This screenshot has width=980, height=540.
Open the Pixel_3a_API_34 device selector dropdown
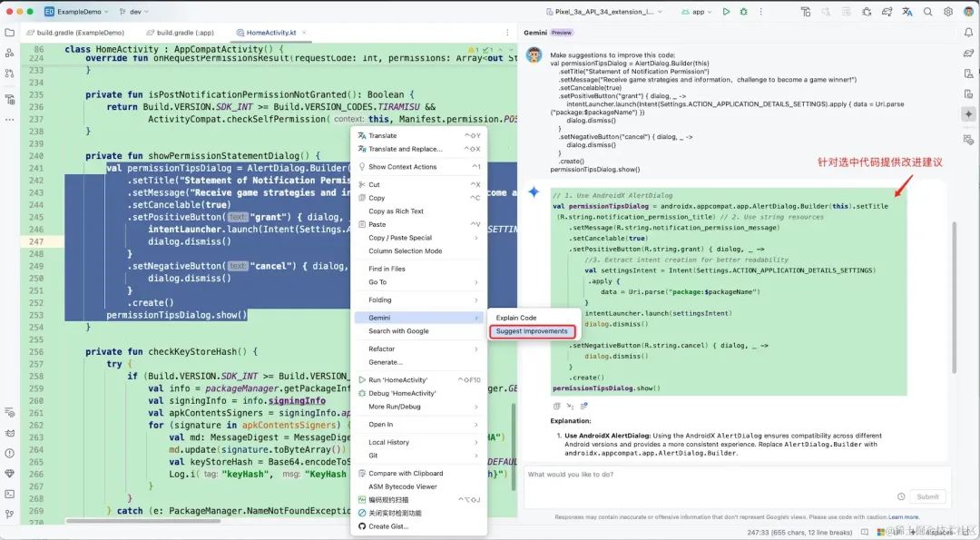click(x=603, y=11)
